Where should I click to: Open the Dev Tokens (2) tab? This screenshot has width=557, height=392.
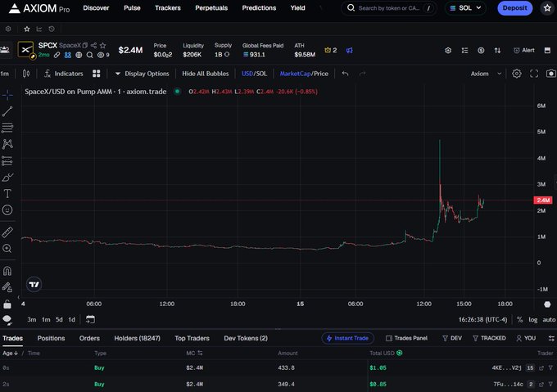point(246,338)
